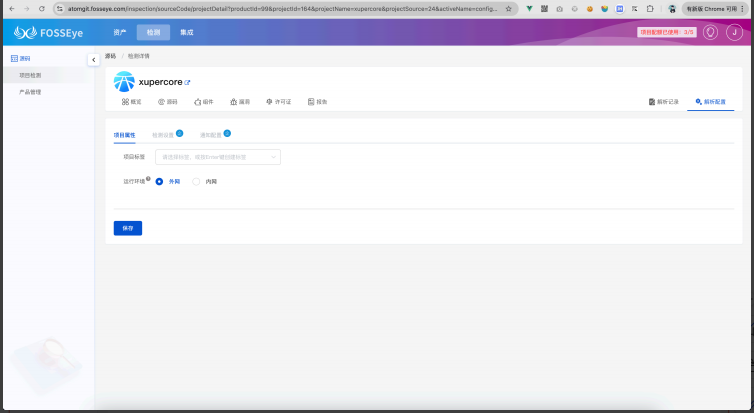This screenshot has width=754, height=413.
Task: Click the browser forward arrow
Action: tap(27, 9)
